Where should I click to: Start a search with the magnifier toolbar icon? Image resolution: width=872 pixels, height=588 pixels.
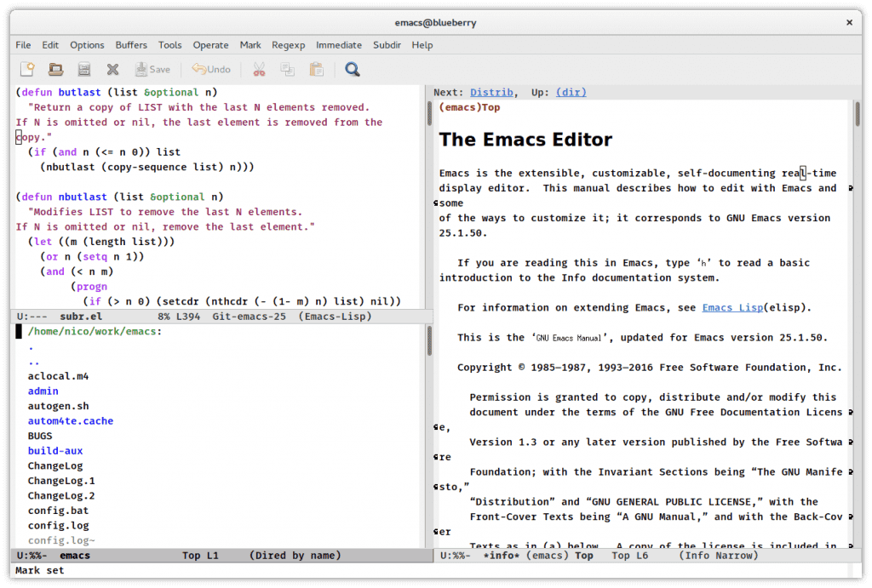click(x=350, y=69)
